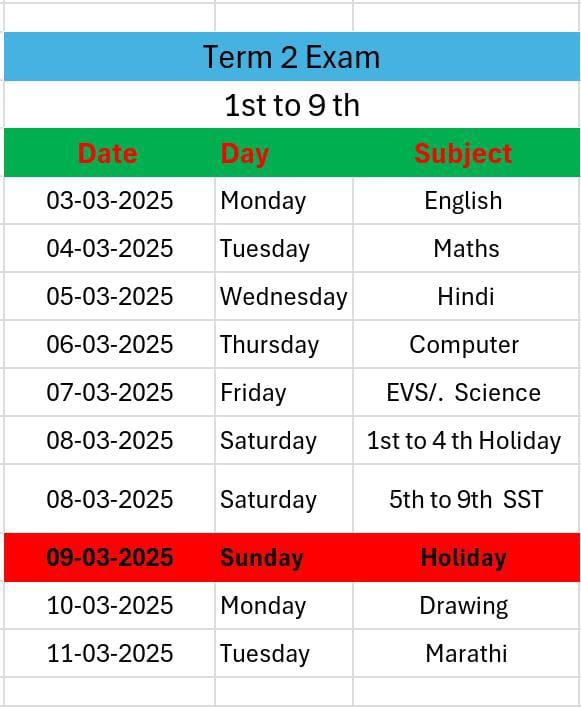The width and height of the screenshot is (581, 707).
Task: Select the Marathi subject cell
Action: click(466, 653)
